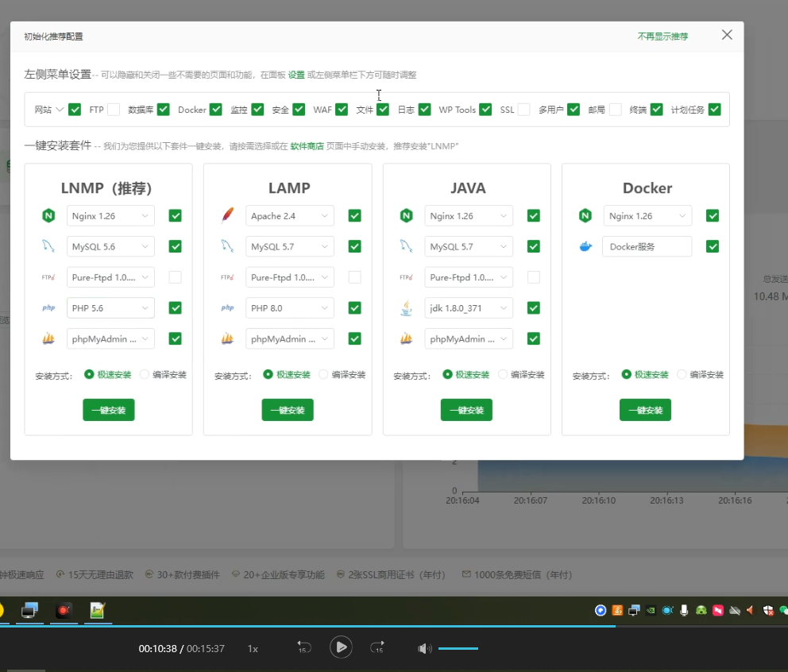Change playback speed 1x

point(253,648)
